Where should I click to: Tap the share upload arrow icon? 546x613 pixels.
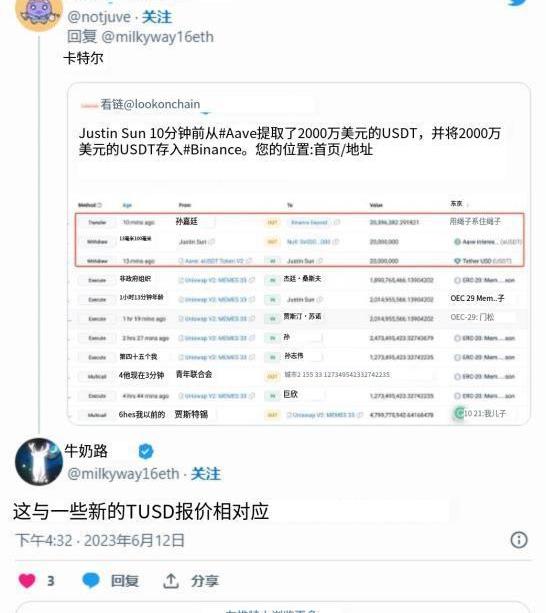pyautogui.click(x=171, y=581)
